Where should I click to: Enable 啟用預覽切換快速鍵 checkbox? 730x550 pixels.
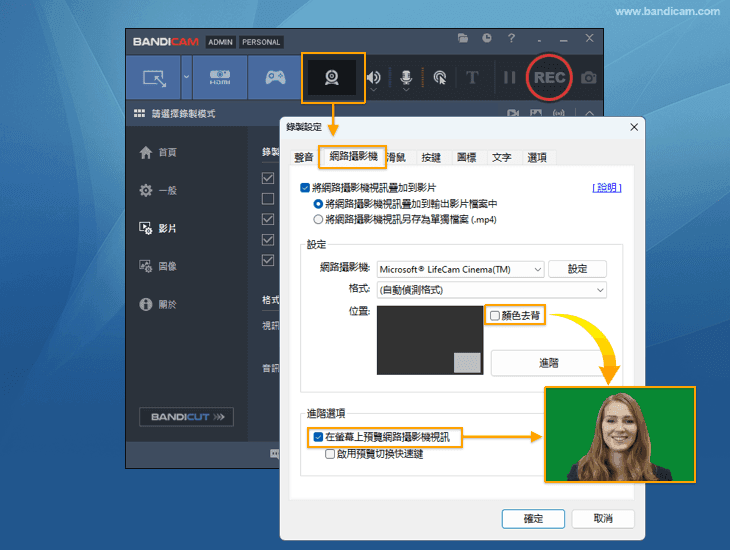pos(330,454)
